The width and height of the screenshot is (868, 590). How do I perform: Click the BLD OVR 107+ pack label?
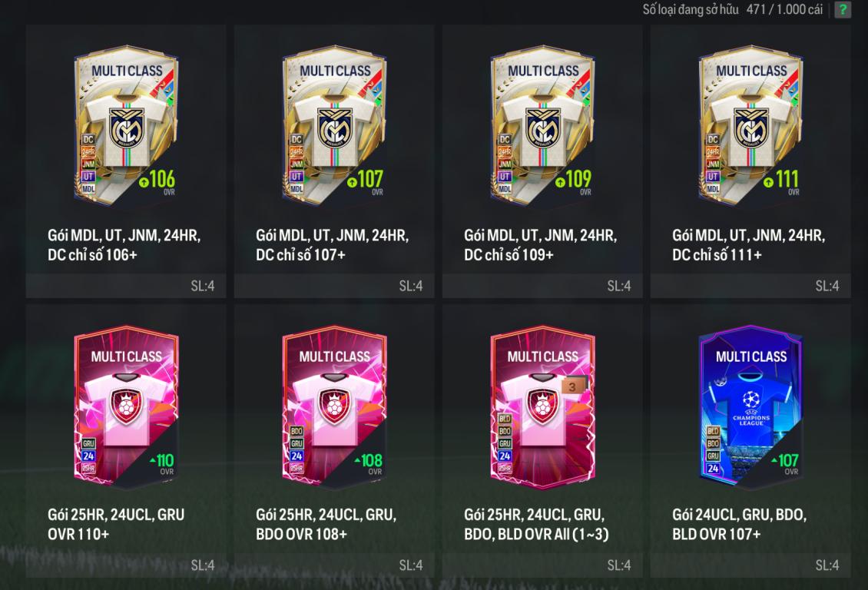coord(739,524)
